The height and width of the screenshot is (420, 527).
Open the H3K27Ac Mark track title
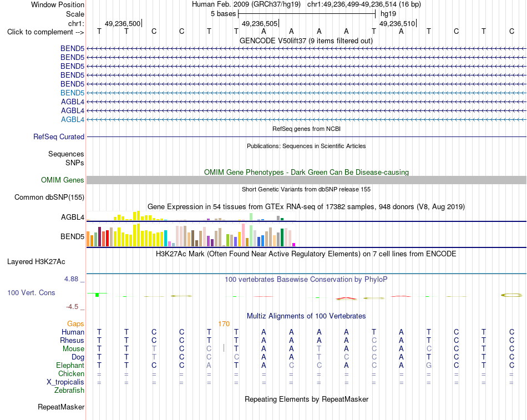click(306, 254)
